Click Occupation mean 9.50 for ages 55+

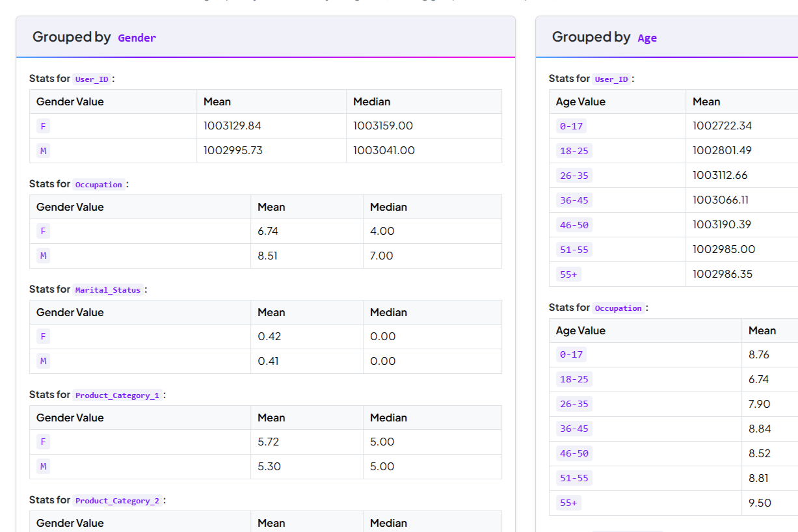point(760,503)
